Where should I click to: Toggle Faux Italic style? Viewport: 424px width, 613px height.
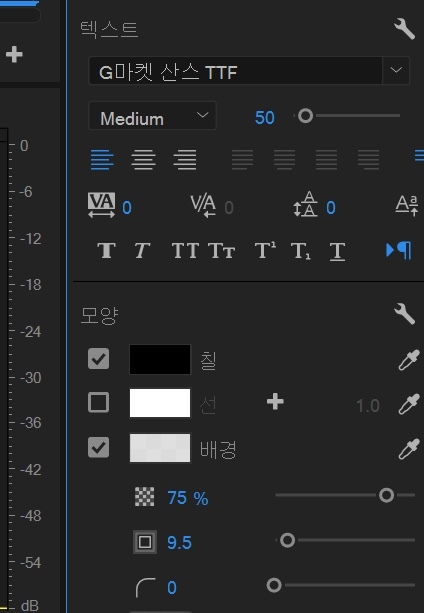[143, 250]
